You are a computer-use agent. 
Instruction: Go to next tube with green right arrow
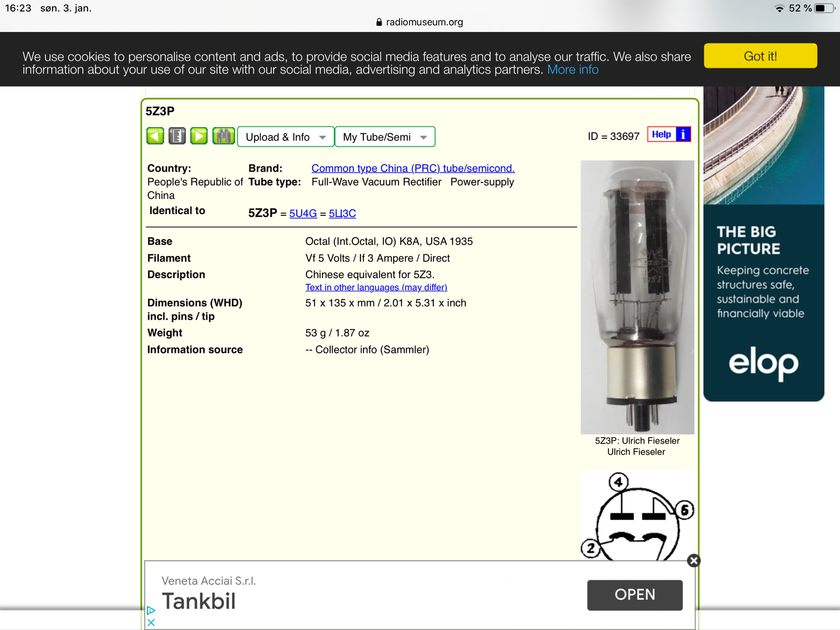199,136
